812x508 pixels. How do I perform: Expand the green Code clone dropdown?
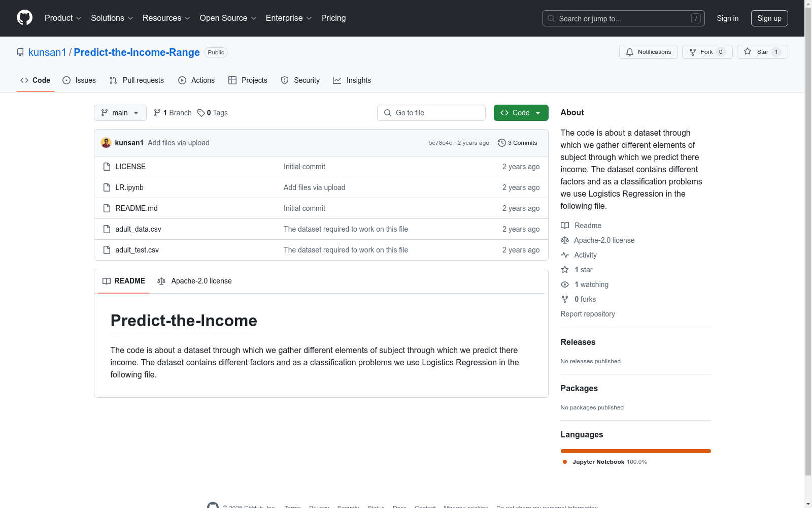(521, 113)
